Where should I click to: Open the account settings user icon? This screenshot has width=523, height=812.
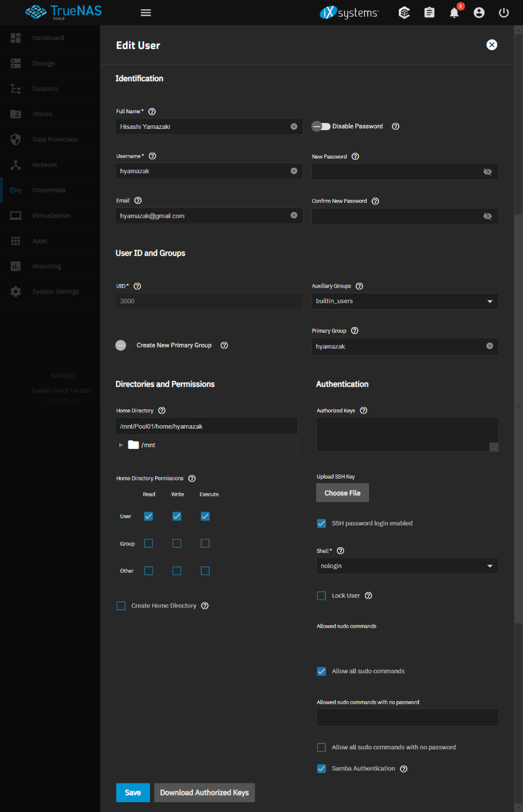(479, 13)
